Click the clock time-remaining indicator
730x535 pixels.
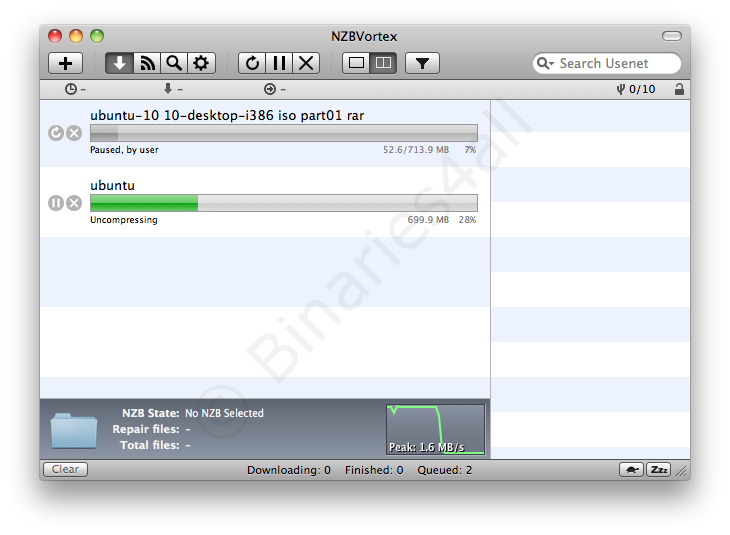pos(71,89)
